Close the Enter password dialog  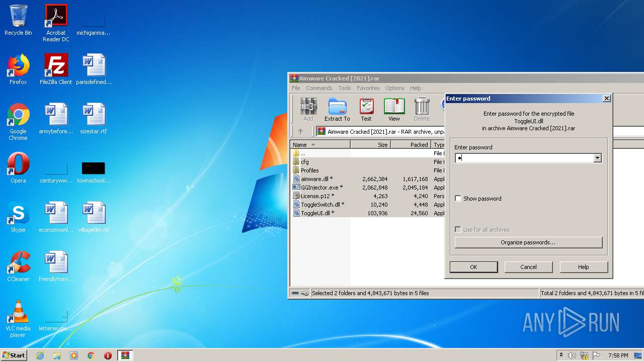click(607, 99)
